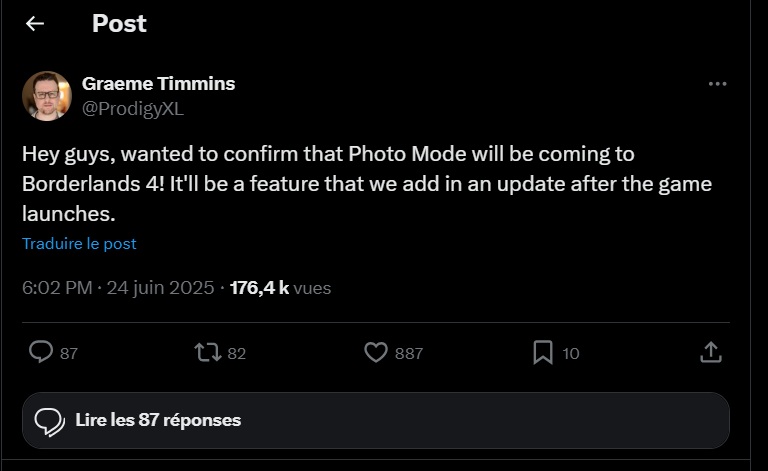Repost using the retweet arrows icon
This screenshot has height=471, width=768.
pos(208,353)
